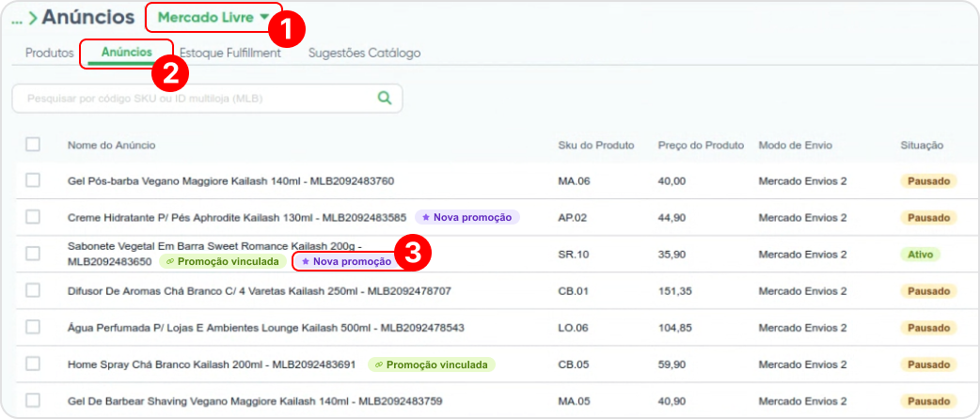The width and height of the screenshot is (980, 419).
Task: Open listing Gel De Barbear Shaving Vegano
Action: pyautogui.click(x=255, y=401)
